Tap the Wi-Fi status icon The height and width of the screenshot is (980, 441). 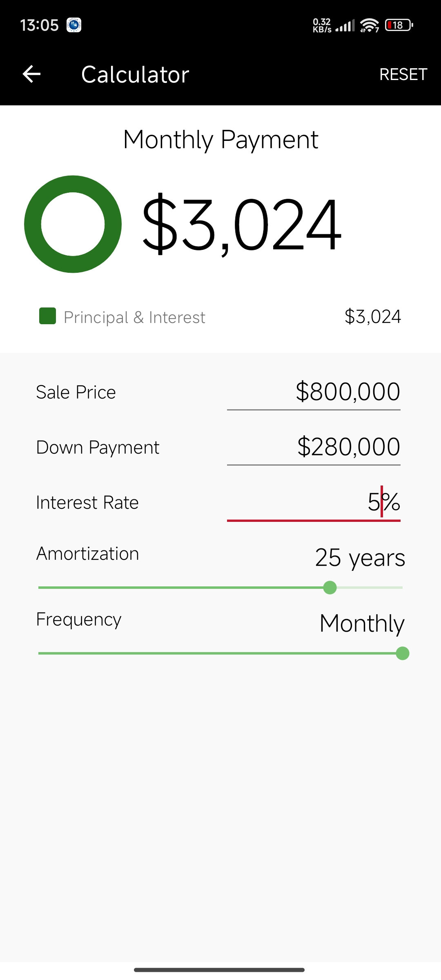click(370, 25)
